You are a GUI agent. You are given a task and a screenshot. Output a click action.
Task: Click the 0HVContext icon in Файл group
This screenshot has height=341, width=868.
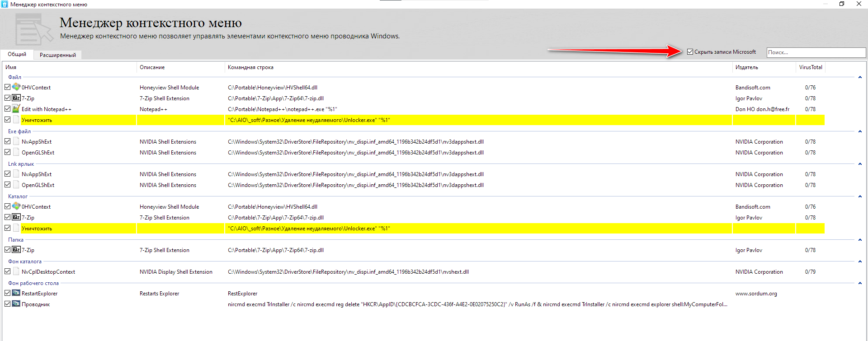16,87
